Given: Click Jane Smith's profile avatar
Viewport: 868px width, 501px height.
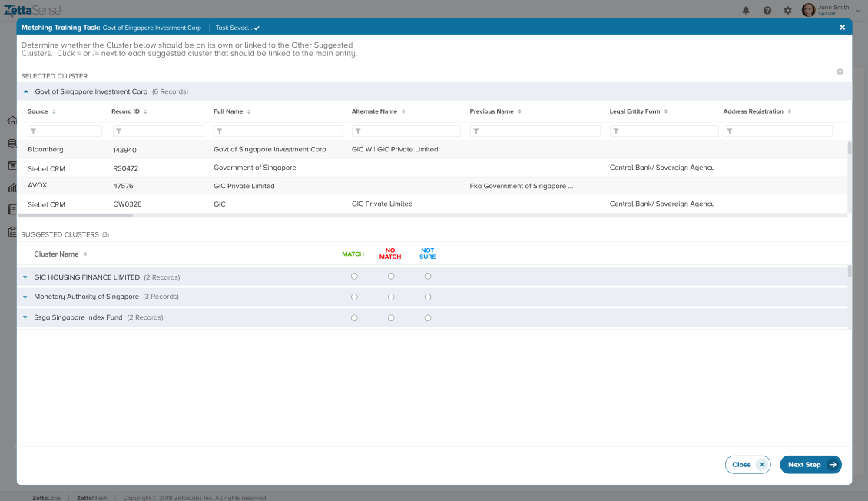Looking at the screenshot, I should tap(808, 10).
